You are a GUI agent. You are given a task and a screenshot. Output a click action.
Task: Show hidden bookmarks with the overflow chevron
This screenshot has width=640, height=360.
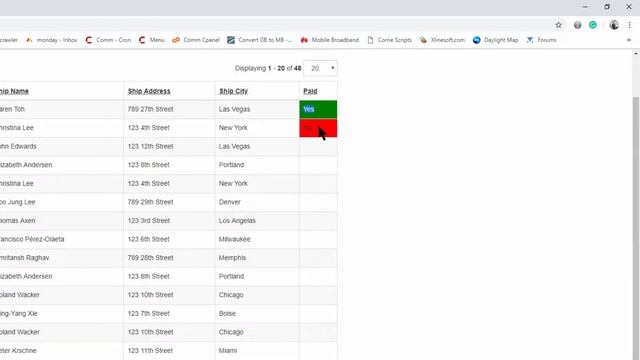[629, 40]
